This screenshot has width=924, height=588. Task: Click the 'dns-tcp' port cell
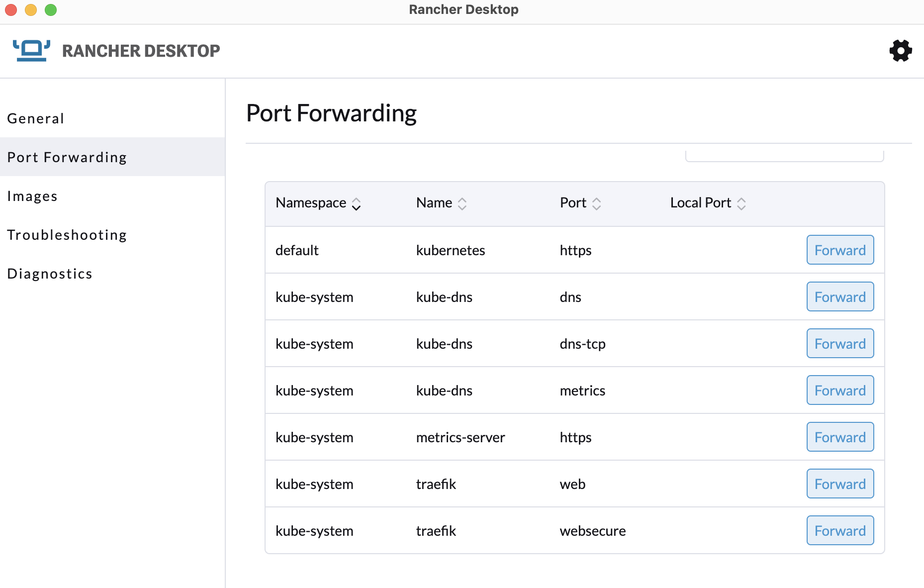(x=582, y=344)
